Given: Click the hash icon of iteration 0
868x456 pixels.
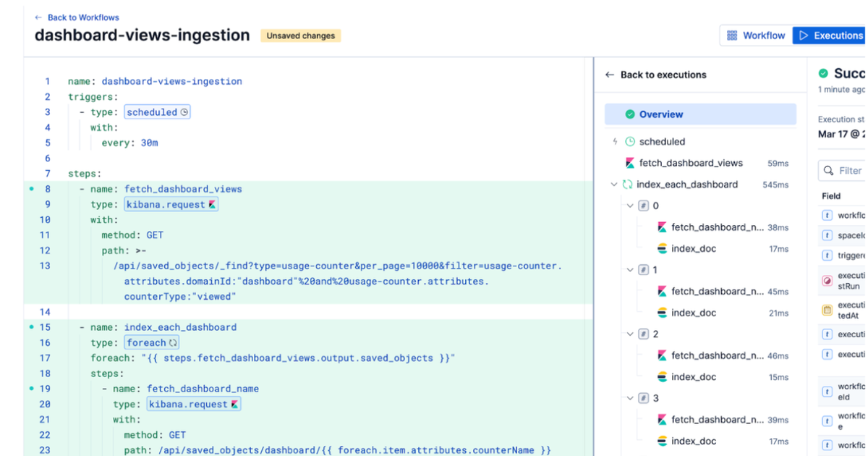Looking at the screenshot, I should (643, 206).
